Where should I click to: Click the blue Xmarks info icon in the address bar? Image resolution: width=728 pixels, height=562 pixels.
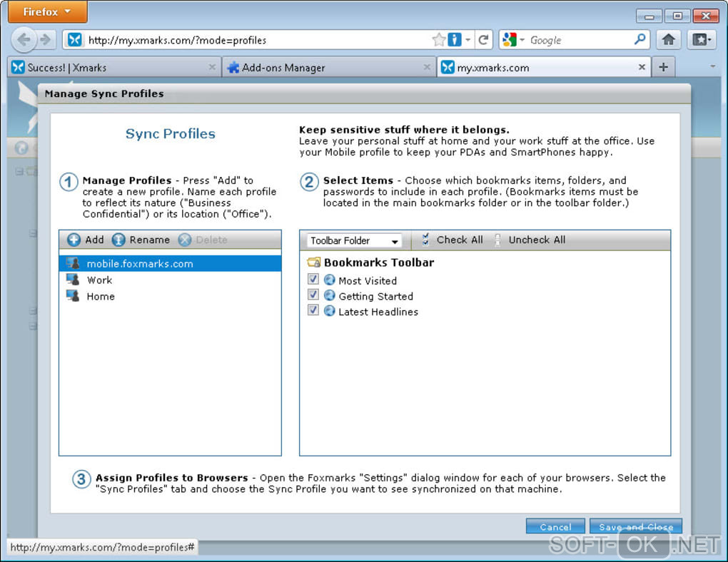pyautogui.click(x=455, y=40)
